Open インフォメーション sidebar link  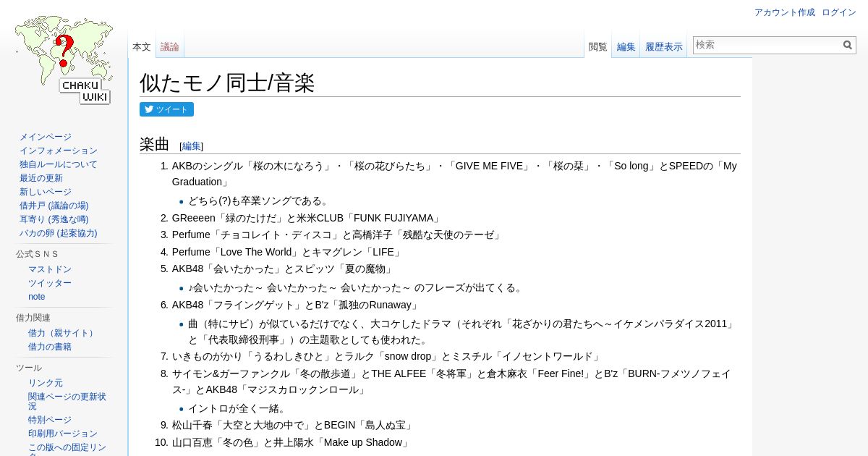(x=59, y=151)
